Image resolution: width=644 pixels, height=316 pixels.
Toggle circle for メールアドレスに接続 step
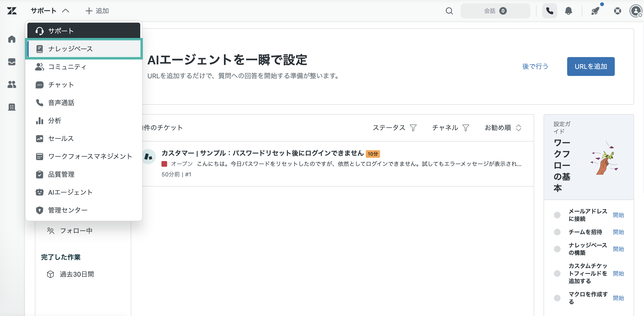pos(557,215)
